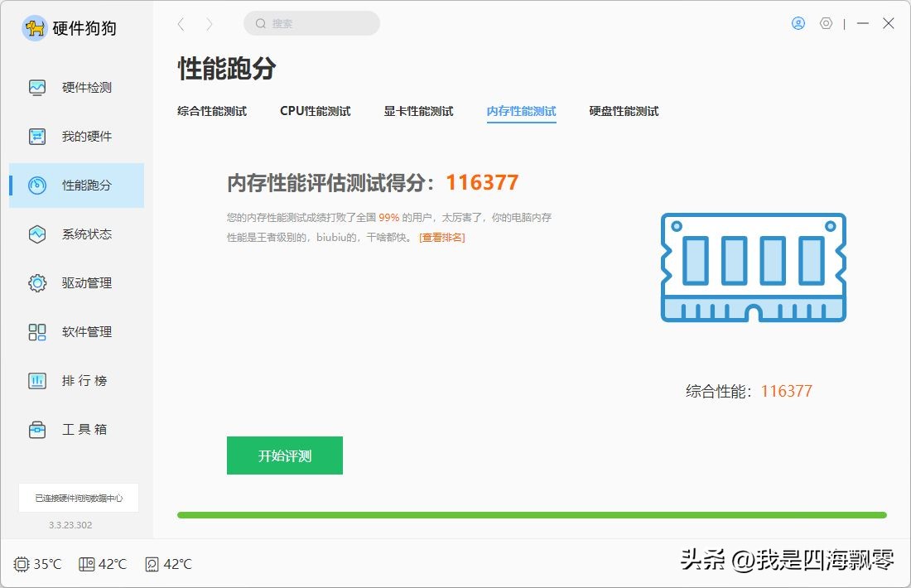Click the 硬件狗狗 dog logo icon

[34, 27]
